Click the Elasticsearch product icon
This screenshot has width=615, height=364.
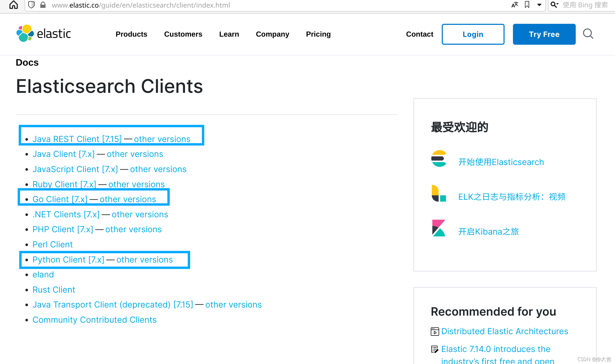pos(439,158)
